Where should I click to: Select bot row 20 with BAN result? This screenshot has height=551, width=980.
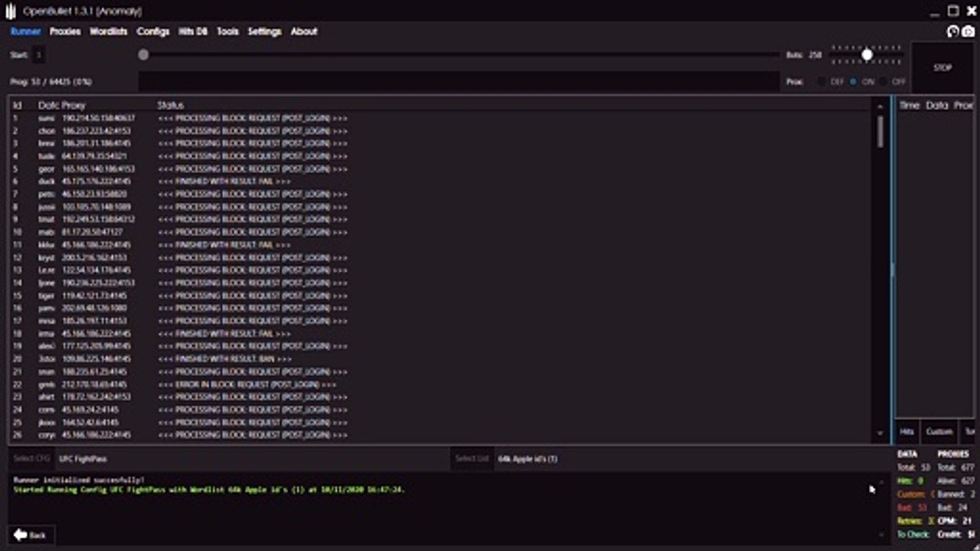coord(442,359)
